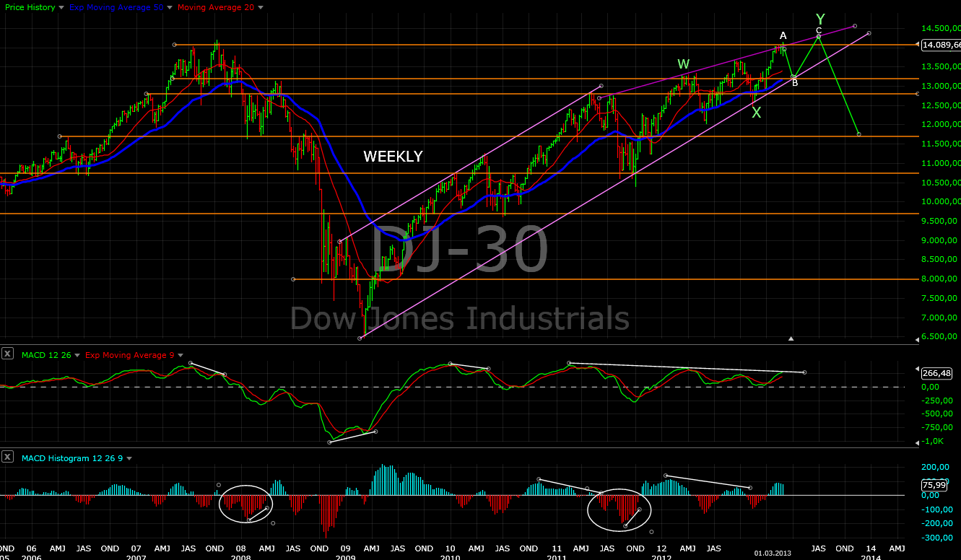Select the green X wave label

756,113
